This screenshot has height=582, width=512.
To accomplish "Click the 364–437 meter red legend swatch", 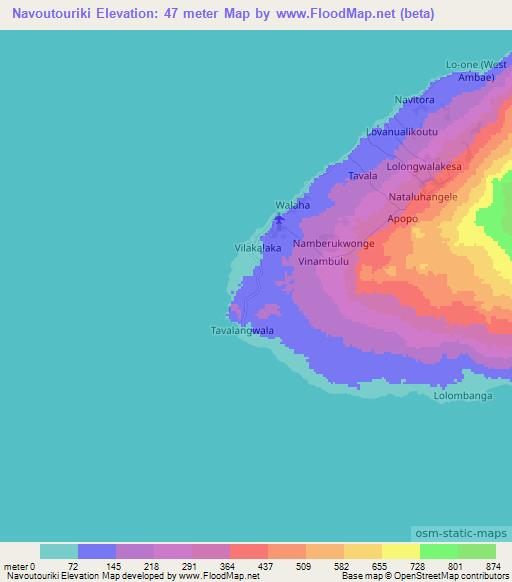I will [249, 552].
